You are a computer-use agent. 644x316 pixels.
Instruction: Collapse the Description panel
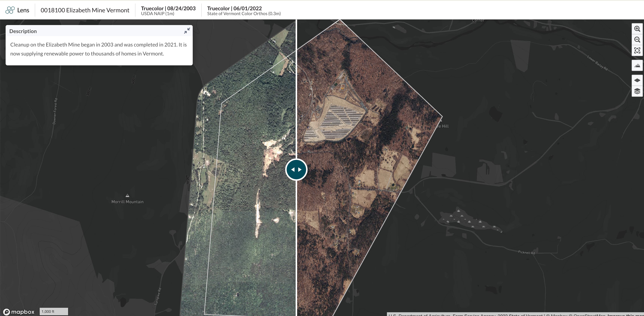tap(187, 31)
